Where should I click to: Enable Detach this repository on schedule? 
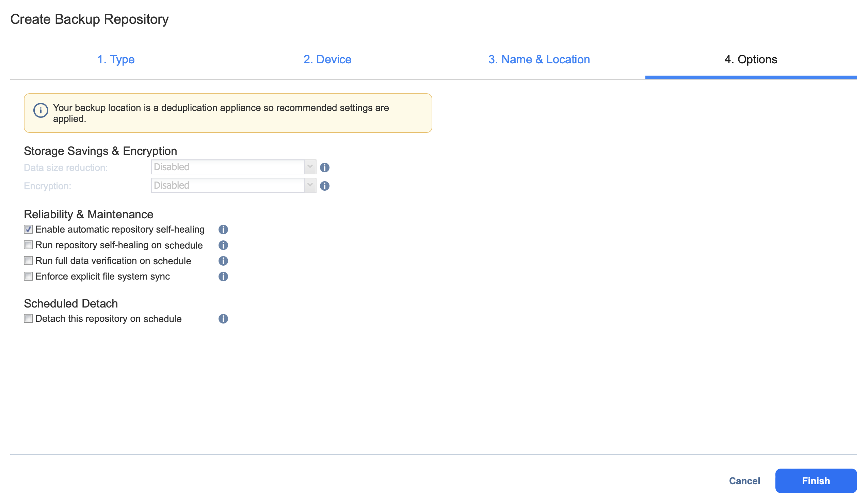pos(28,319)
